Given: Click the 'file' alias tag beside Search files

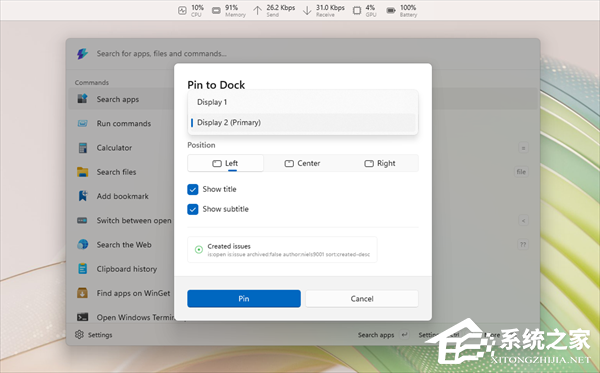Looking at the screenshot, I should (x=521, y=172).
